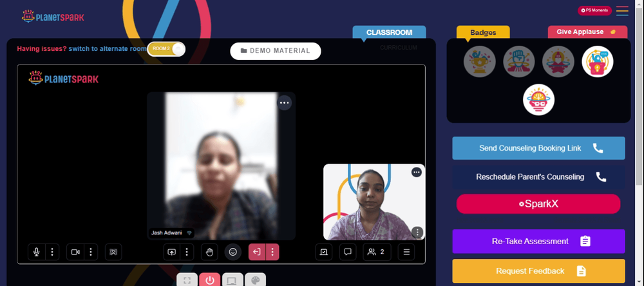
Task: Open the top more options on the self-view tile
Action: click(x=417, y=172)
